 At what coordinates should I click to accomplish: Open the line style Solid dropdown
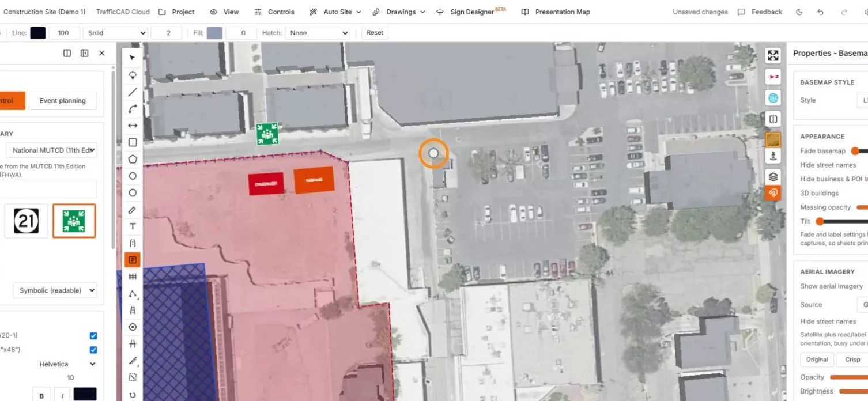click(x=115, y=33)
